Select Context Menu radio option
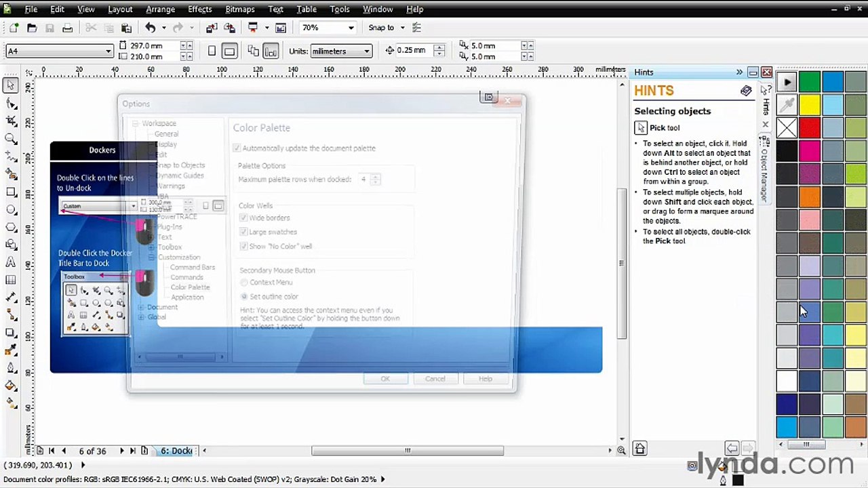The height and width of the screenshot is (488, 868). coord(244,282)
